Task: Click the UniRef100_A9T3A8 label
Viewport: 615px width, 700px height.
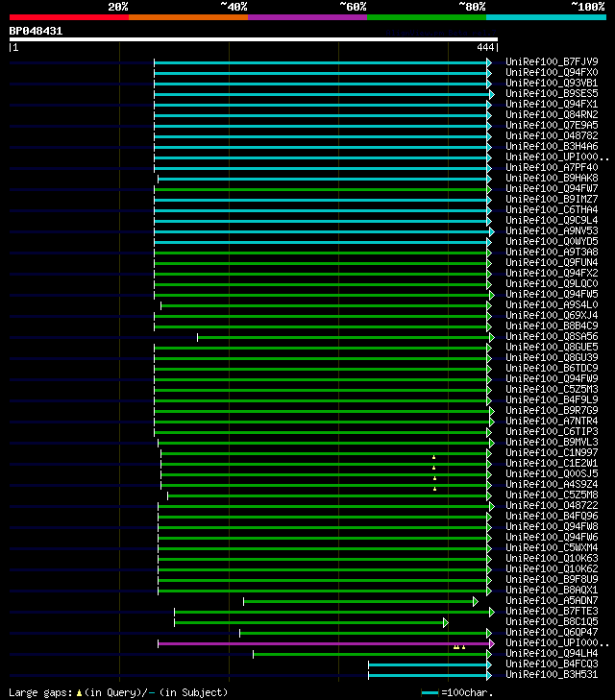Action: click(552, 252)
